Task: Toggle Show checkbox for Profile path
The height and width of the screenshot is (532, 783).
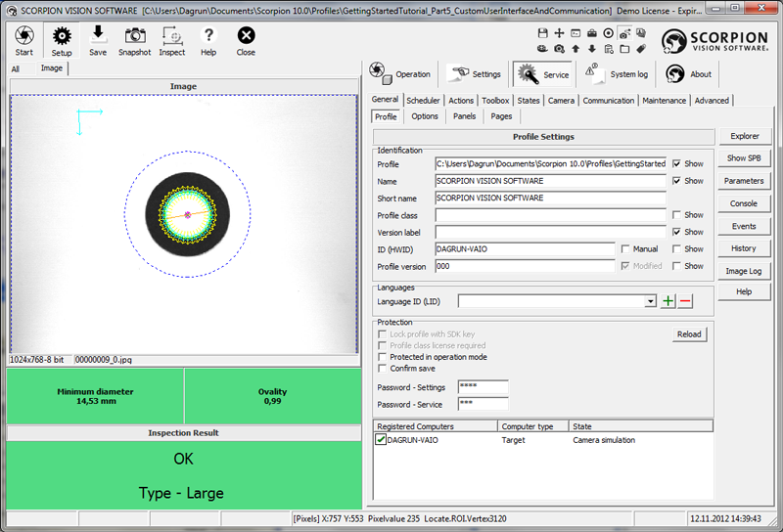Action: (x=677, y=164)
